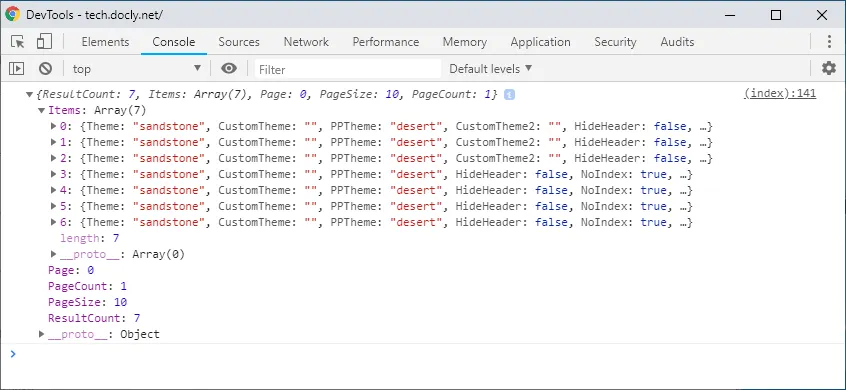846x390 pixels.
Task: Open the Audits tab
Action: (677, 42)
